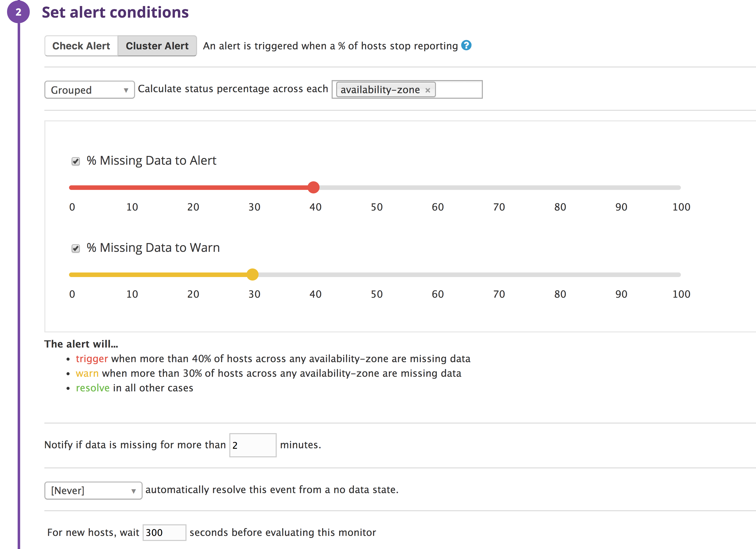The image size is (756, 549).
Task: Select the missing data minutes input
Action: pyautogui.click(x=253, y=445)
